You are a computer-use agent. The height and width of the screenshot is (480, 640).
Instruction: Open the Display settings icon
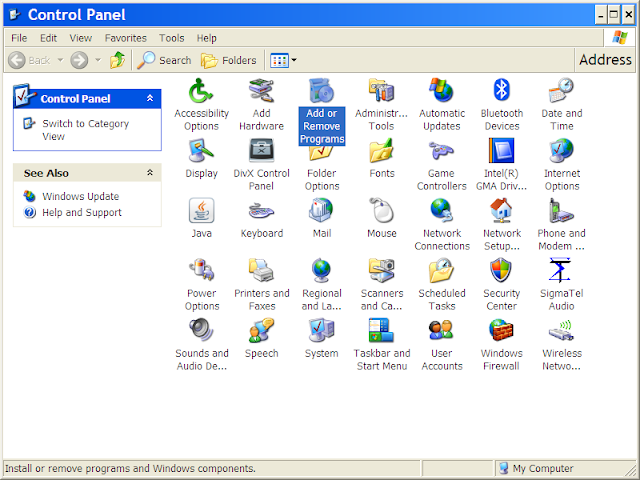[x=201, y=150]
